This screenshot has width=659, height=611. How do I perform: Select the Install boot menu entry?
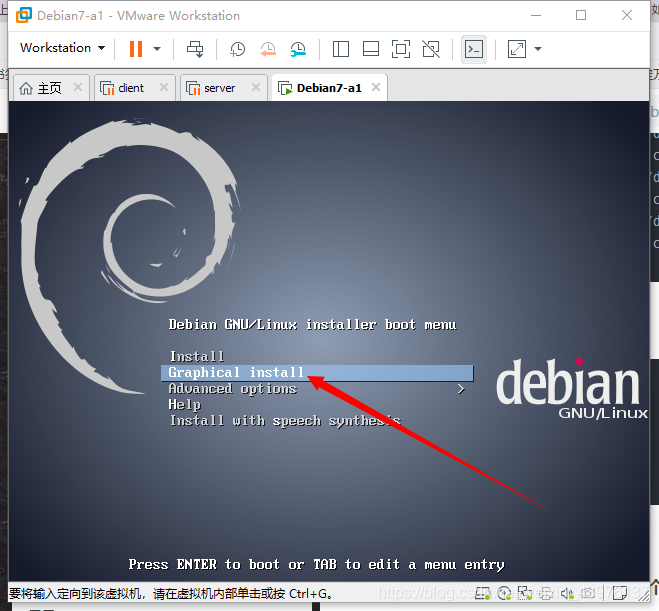point(197,357)
